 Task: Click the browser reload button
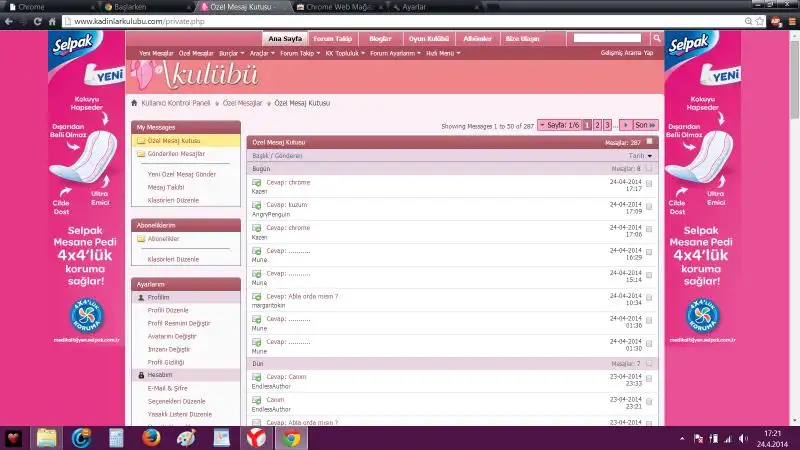[x=50, y=20]
